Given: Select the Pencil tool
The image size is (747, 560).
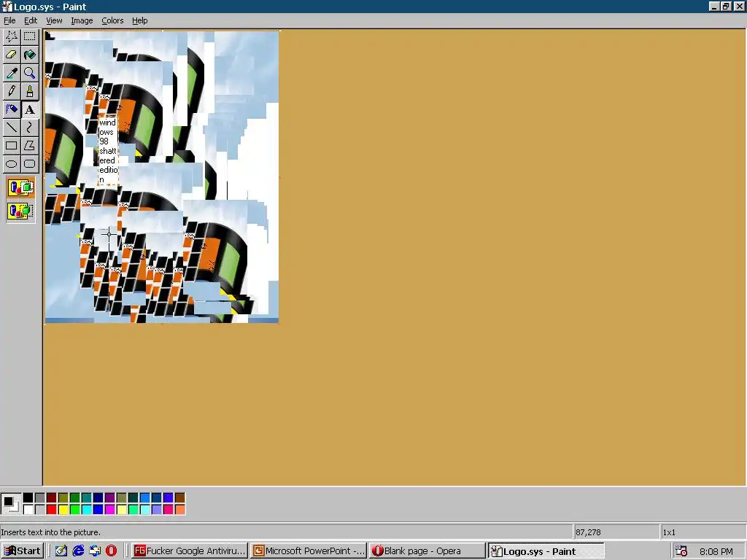Looking at the screenshot, I should tap(12, 91).
